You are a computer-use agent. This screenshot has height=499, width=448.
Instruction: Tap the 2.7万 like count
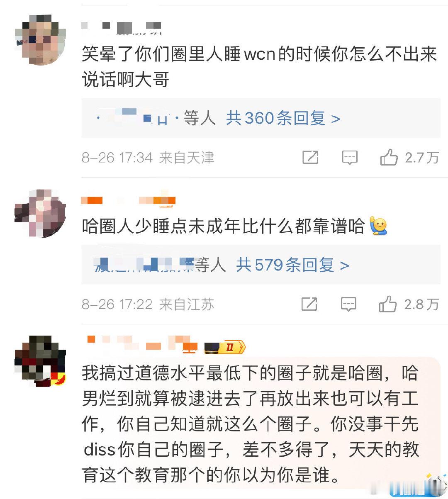tap(421, 158)
